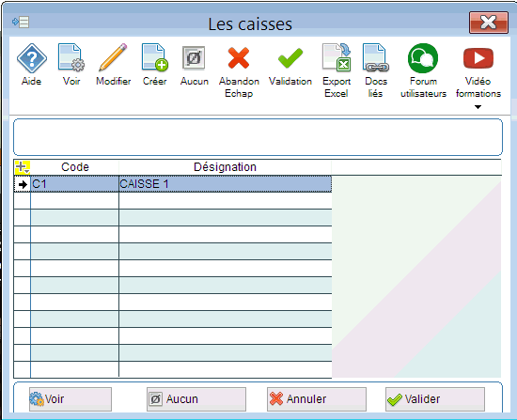The height and width of the screenshot is (420, 517).
Task: Open the Docs liés linked documents
Action: tap(376, 57)
